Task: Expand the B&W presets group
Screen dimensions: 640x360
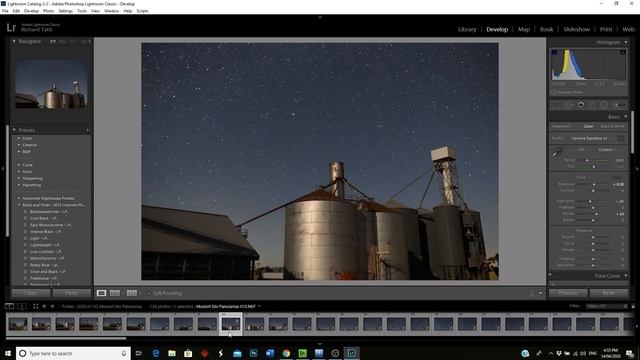Action: 19,151
